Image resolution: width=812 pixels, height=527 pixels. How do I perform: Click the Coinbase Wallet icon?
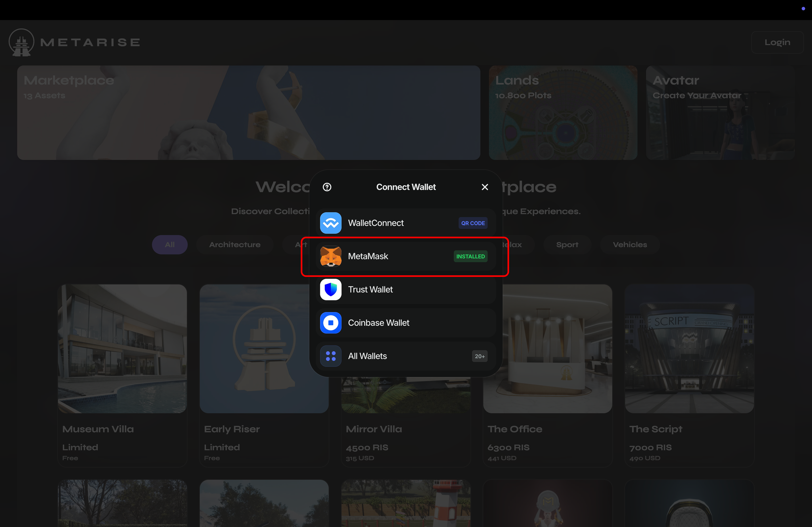click(331, 323)
